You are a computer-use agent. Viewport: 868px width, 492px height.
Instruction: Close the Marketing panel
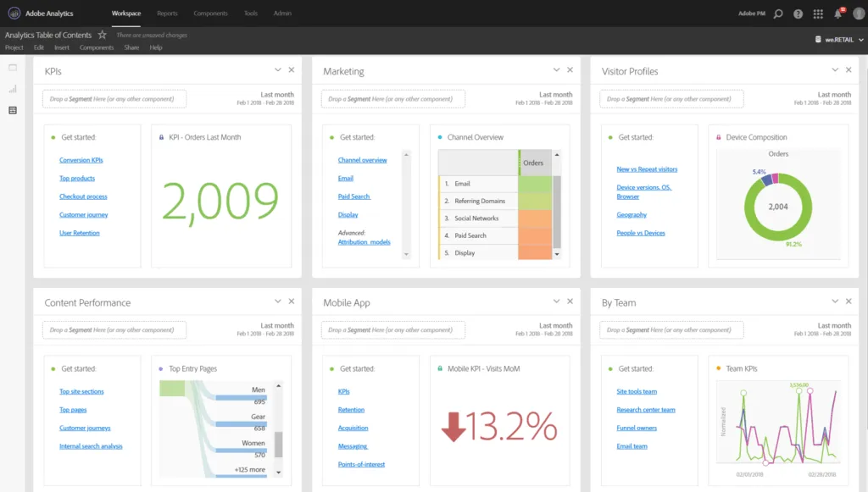coord(570,70)
